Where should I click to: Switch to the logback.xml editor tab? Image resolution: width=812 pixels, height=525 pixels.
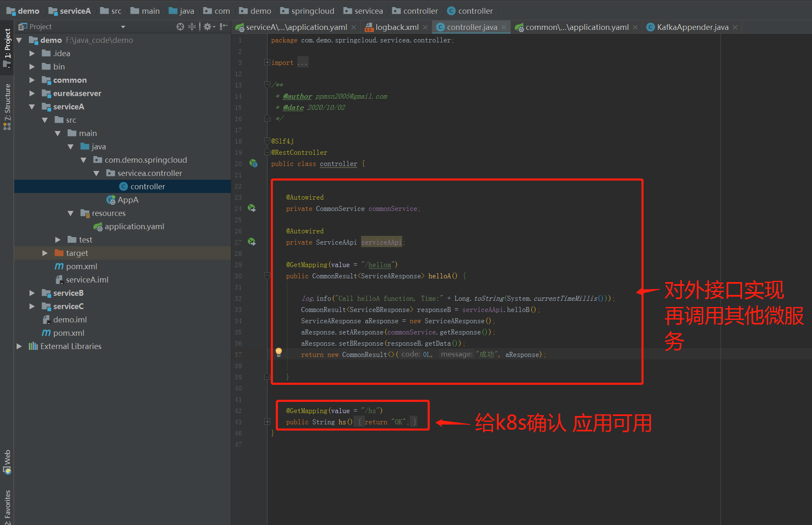click(x=396, y=27)
